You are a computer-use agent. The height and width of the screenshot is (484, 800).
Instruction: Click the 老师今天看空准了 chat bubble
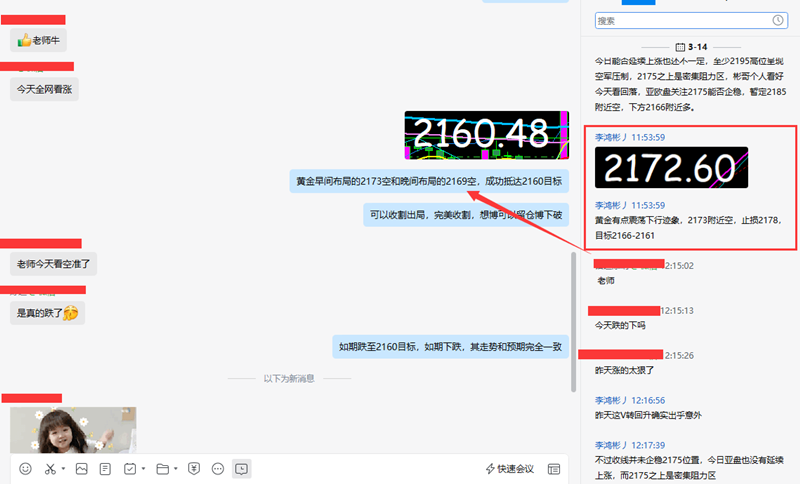coord(54,264)
